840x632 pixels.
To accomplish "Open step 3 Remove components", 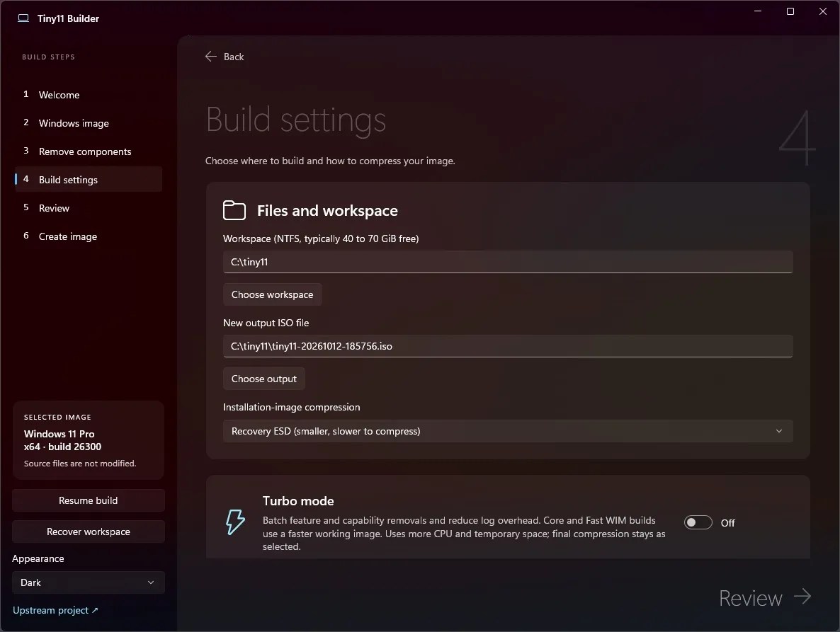I will 89,151.
